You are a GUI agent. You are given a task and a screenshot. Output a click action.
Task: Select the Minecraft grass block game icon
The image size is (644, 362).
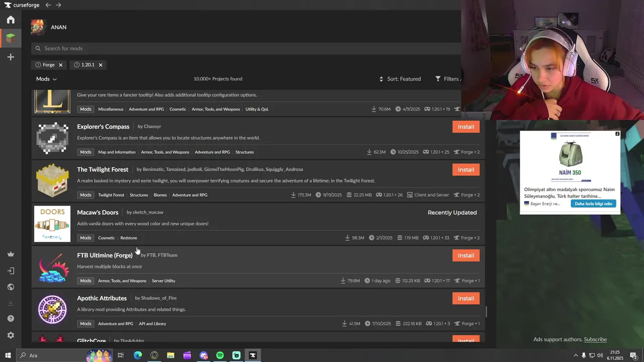[x=11, y=38]
